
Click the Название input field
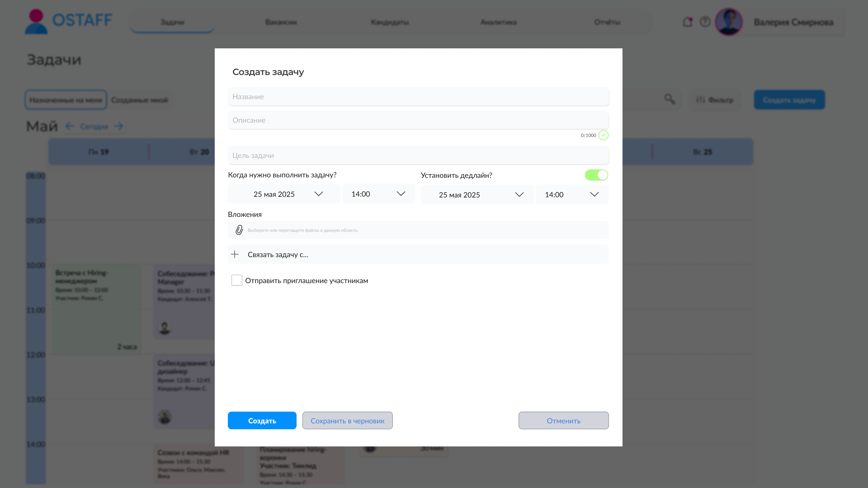(x=418, y=97)
